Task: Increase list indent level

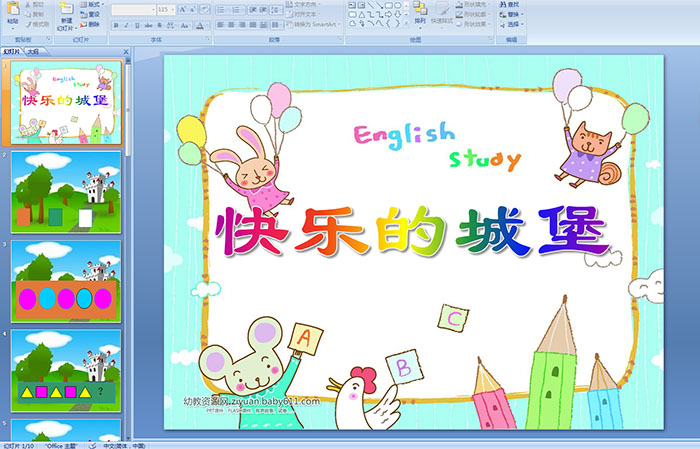Action: (x=263, y=10)
